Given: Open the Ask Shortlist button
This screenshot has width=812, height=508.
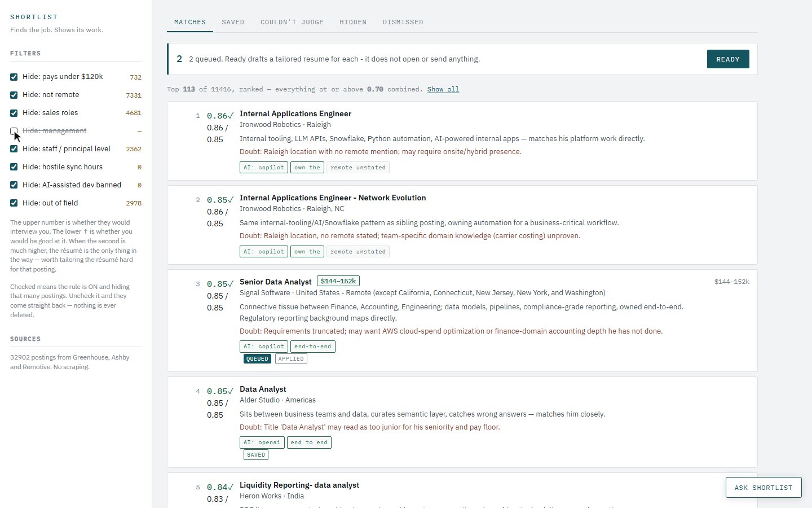Looking at the screenshot, I should 764,488.
